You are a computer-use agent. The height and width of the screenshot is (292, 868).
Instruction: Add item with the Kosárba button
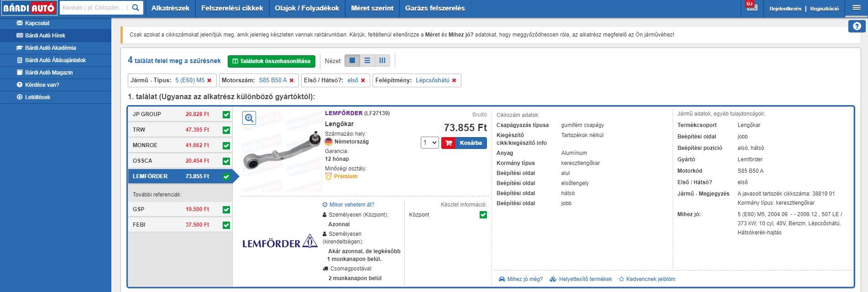click(464, 143)
